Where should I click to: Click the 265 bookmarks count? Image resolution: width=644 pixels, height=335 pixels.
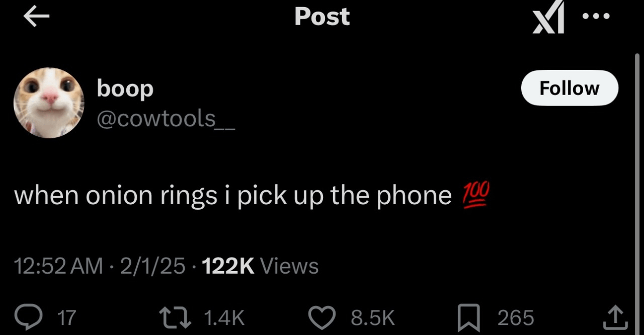516,318
